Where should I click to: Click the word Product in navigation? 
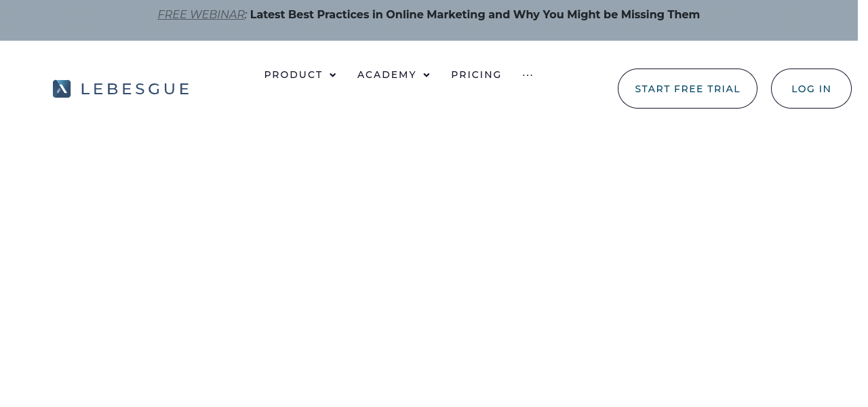coord(293,75)
